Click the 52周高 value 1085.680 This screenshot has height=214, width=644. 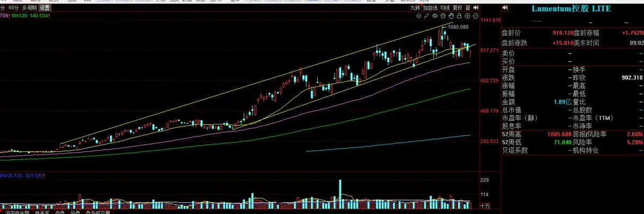559,134
